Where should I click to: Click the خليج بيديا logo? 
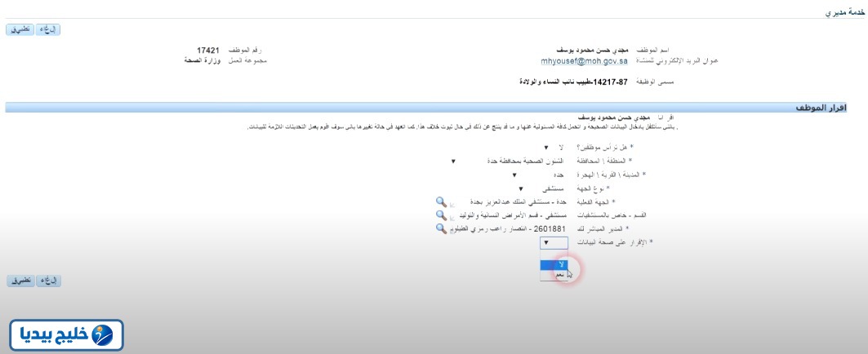click(66, 334)
